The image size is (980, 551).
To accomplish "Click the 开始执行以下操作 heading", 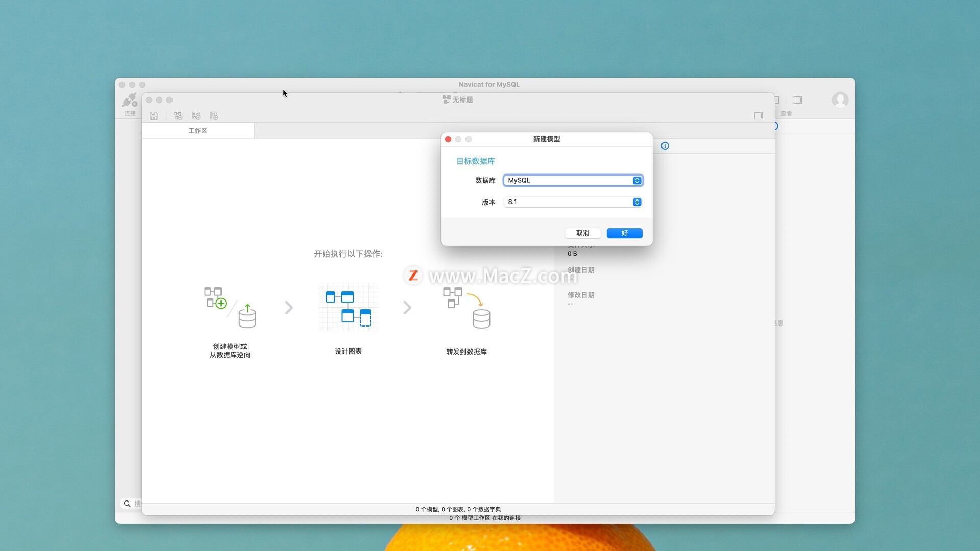I will point(348,254).
